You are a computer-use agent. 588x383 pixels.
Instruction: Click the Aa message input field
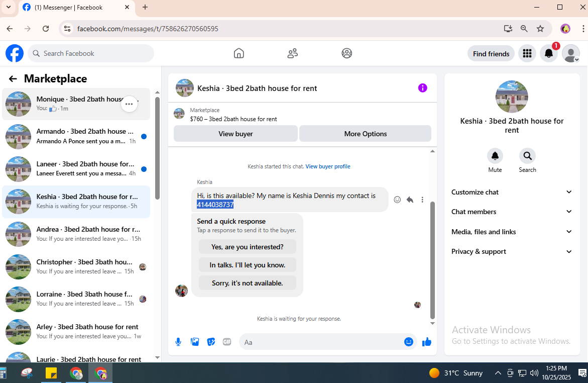(322, 342)
